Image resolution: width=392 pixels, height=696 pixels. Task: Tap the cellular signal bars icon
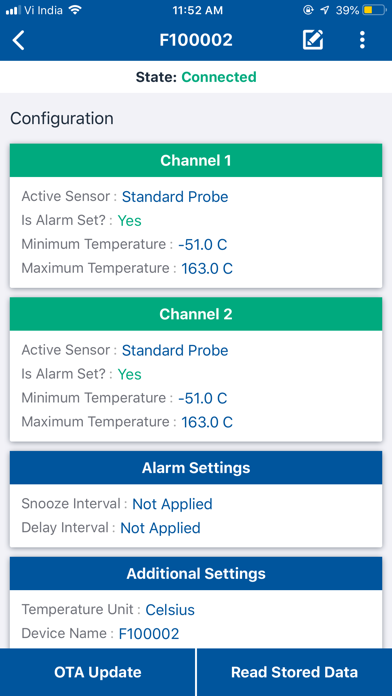[13, 10]
